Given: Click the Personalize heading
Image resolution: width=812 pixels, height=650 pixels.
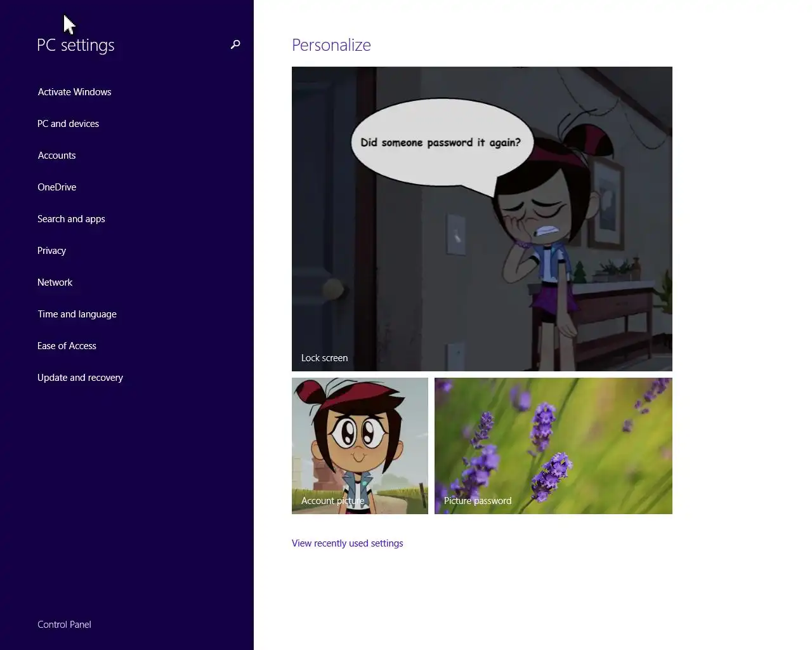Looking at the screenshot, I should (331, 45).
